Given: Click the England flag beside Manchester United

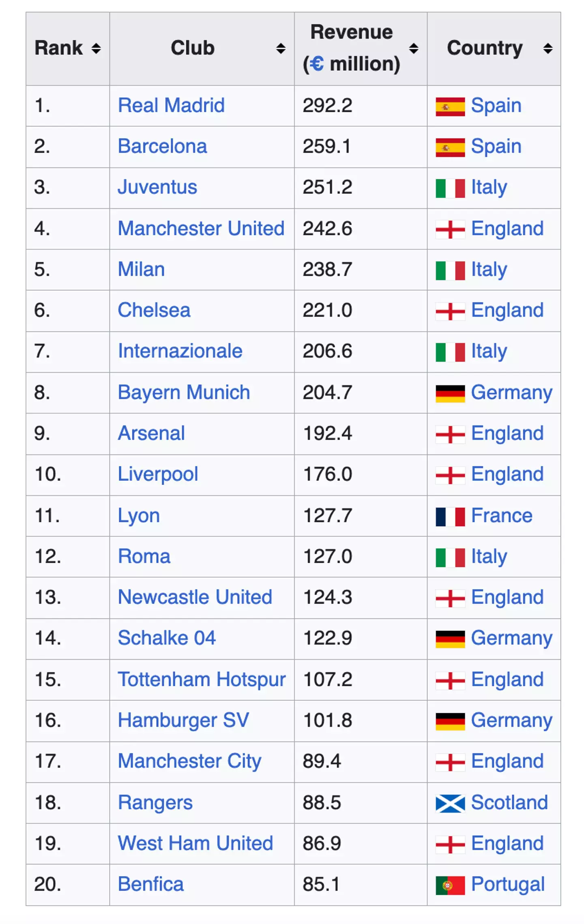Looking at the screenshot, I should [450, 229].
